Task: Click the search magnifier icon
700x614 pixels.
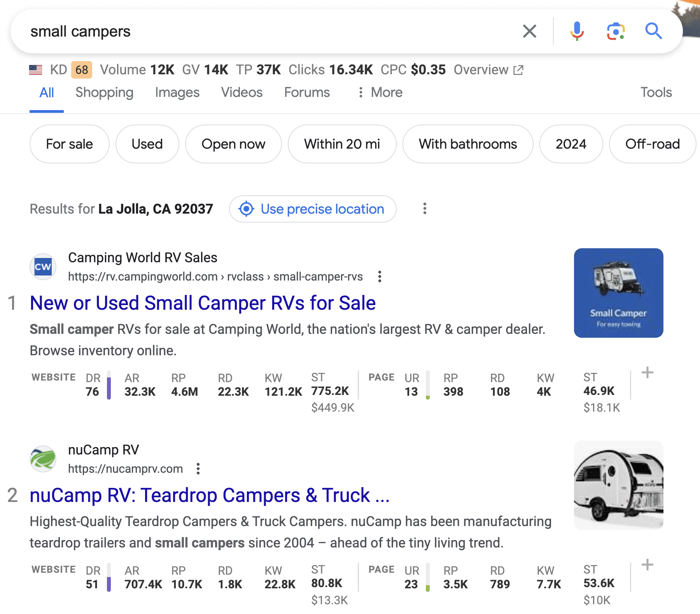Action: [x=653, y=31]
